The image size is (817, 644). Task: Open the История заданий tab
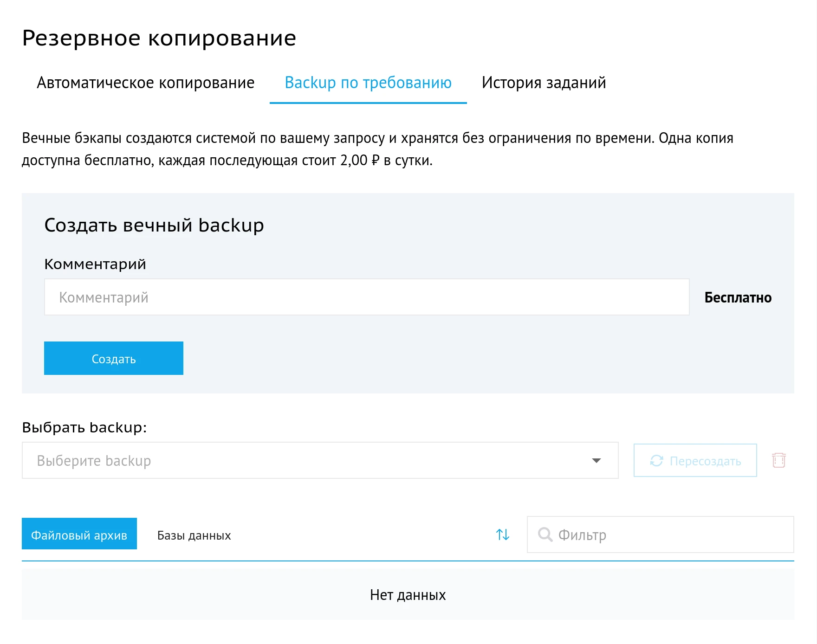point(544,83)
